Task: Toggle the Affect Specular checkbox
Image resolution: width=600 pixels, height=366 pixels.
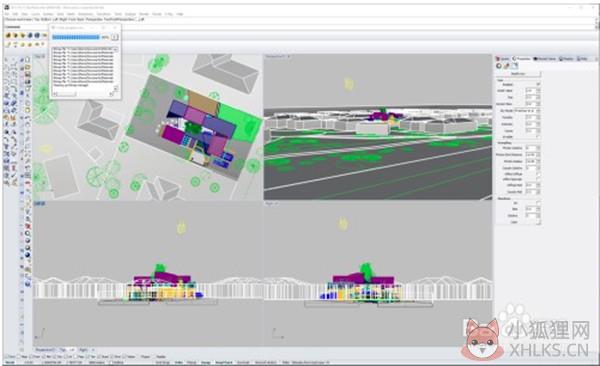Action: point(538,179)
